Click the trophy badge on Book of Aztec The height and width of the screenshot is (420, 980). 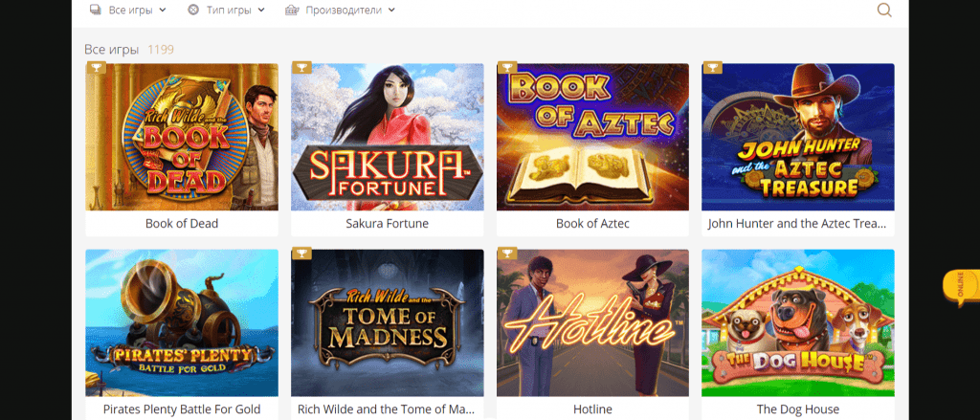click(507, 68)
